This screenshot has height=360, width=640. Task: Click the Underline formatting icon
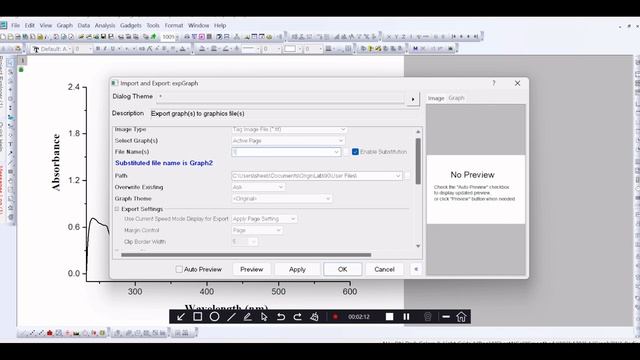[x=113, y=49]
